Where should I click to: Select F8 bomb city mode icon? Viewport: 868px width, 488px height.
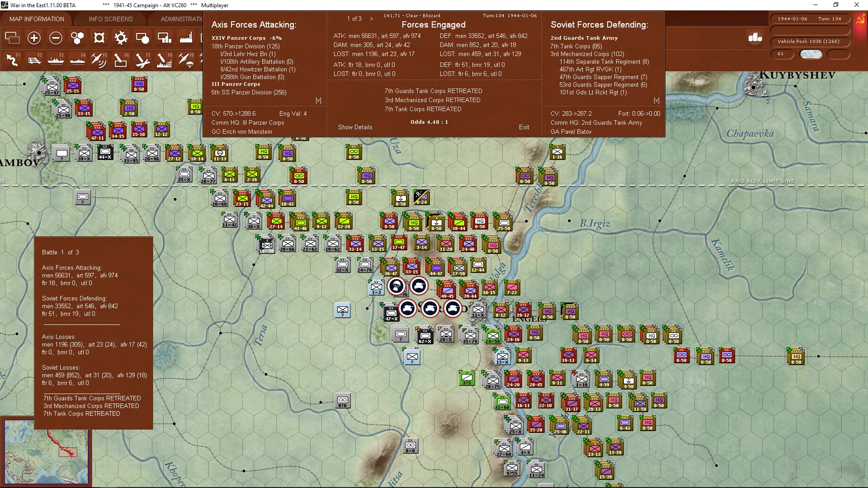tap(164, 60)
